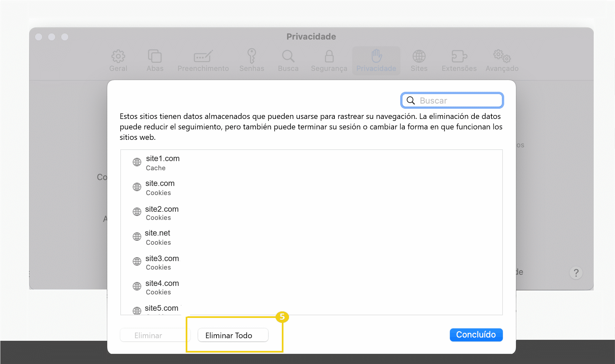The height and width of the screenshot is (364, 615).
Task: Open the Avançado tab
Action: pos(502,61)
